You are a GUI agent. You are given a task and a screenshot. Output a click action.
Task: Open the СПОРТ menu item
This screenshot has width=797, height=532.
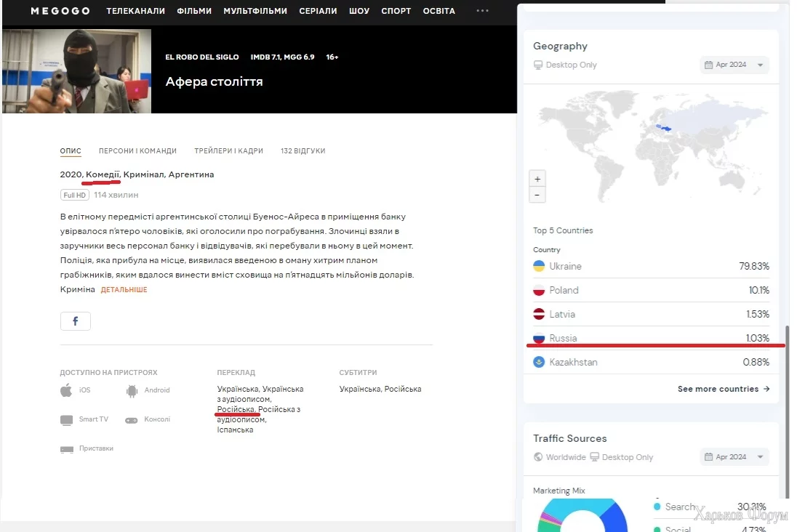point(396,11)
